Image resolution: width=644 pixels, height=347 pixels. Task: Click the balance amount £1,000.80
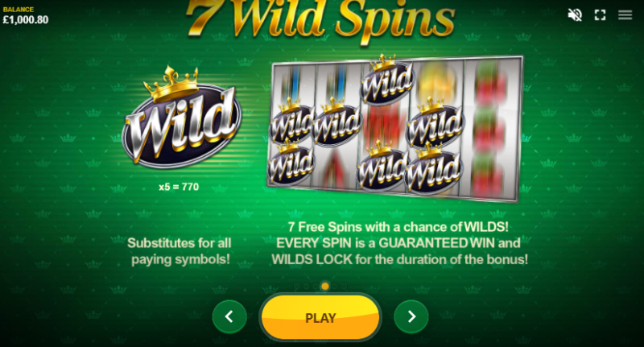(26, 19)
